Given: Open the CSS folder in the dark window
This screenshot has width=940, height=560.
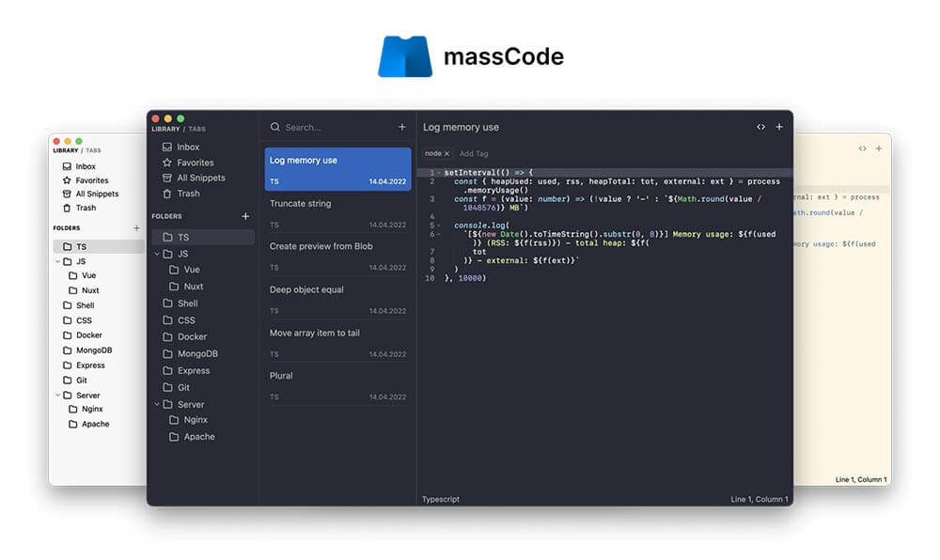Looking at the screenshot, I should [x=179, y=319].
